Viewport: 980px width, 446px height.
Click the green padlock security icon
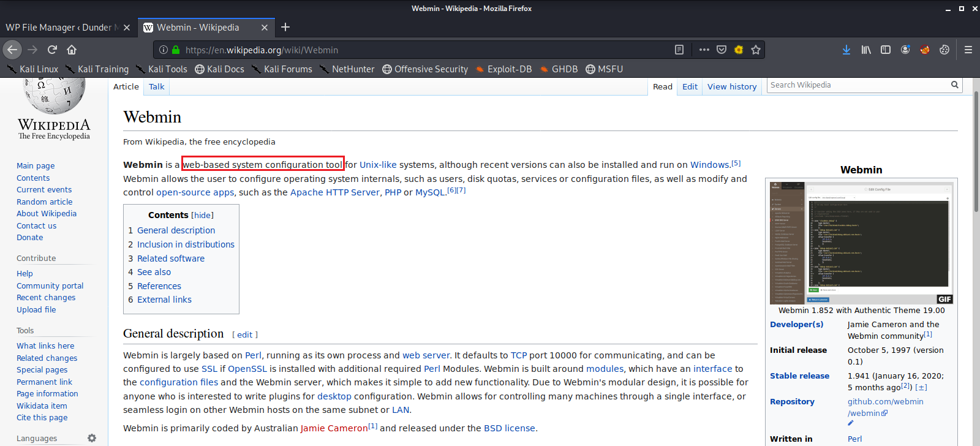(x=176, y=50)
